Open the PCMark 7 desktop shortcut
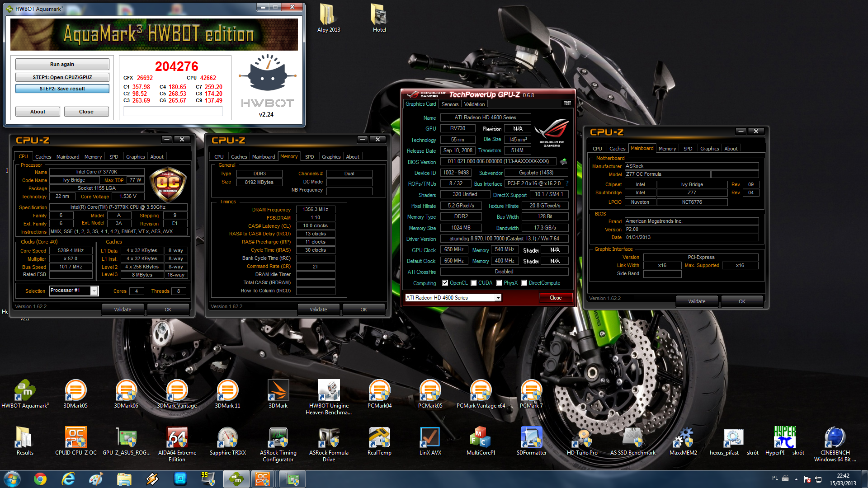Image resolution: width=868 pixels, height=488 pixels. click(x=531, y=393)
